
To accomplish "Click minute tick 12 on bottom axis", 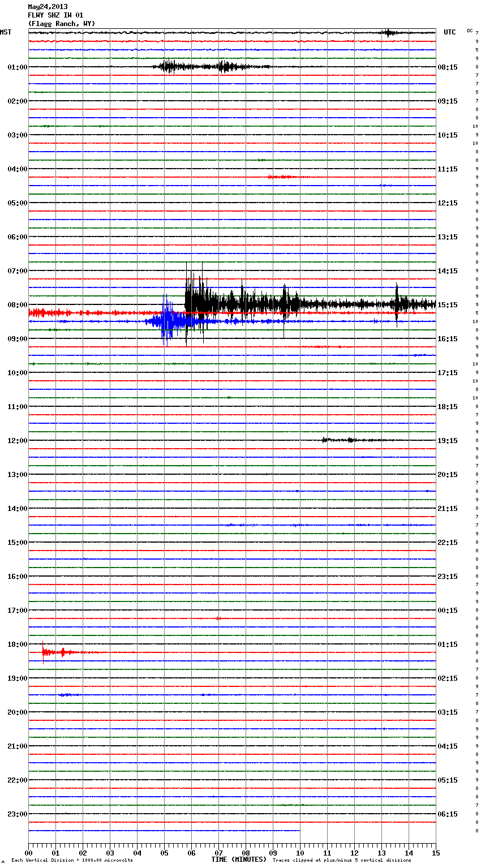I will (354, 853).
